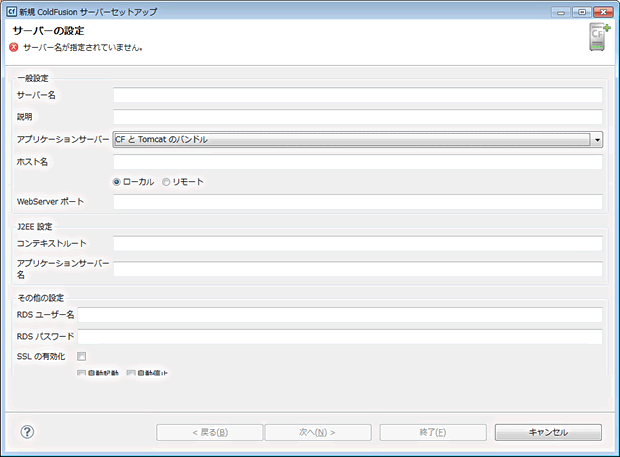Click the サーバー名 input field
Screen dimensions: 620x457
coord(358,95)
